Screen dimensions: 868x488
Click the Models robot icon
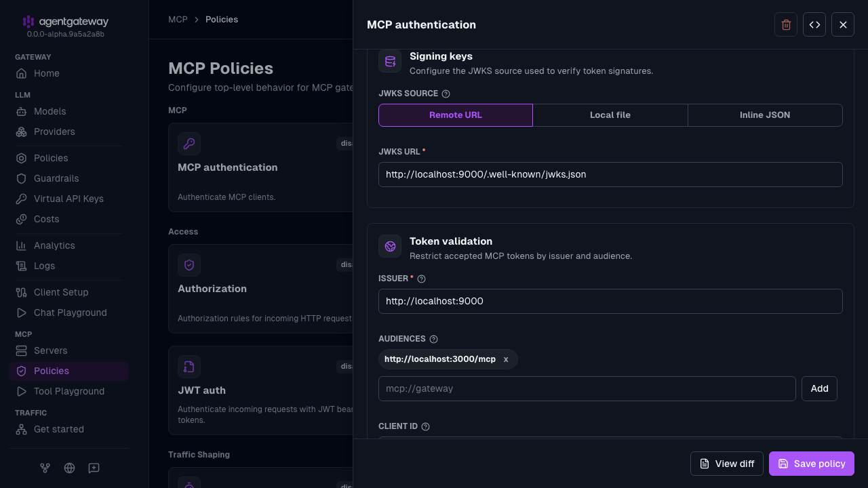click(22, 111)
